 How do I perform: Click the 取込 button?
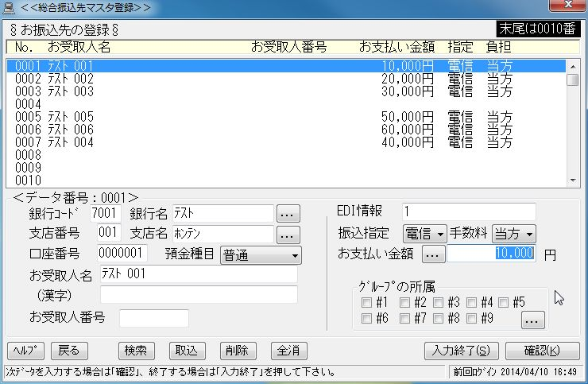(187, 351)
